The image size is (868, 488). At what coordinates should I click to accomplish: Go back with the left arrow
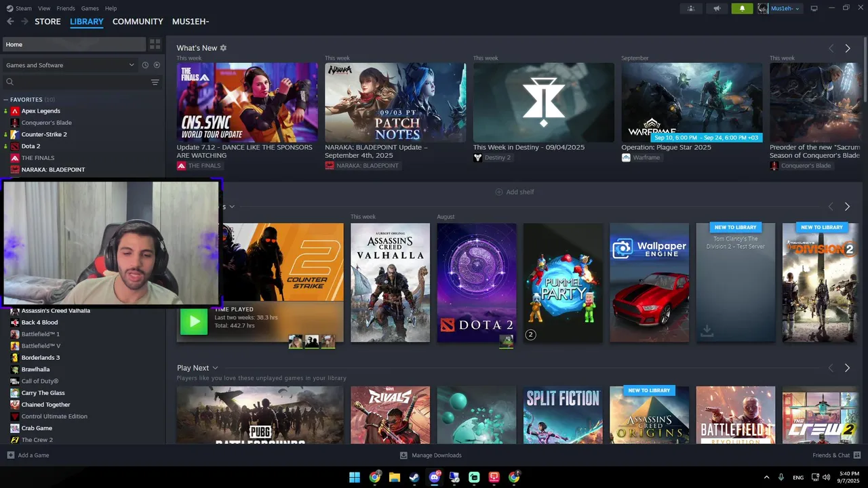10,22
